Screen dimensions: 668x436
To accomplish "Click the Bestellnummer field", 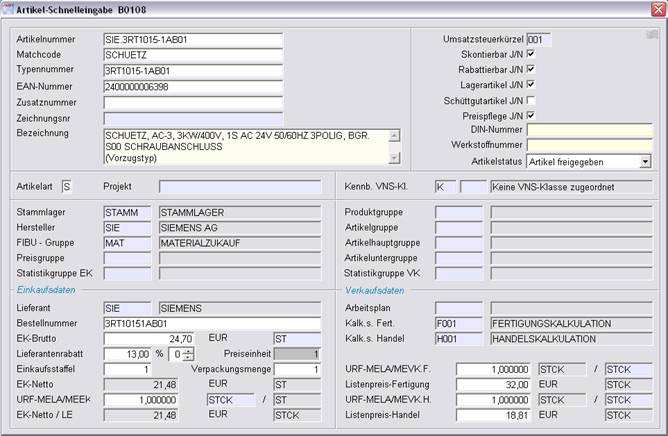I will point(212,324).
